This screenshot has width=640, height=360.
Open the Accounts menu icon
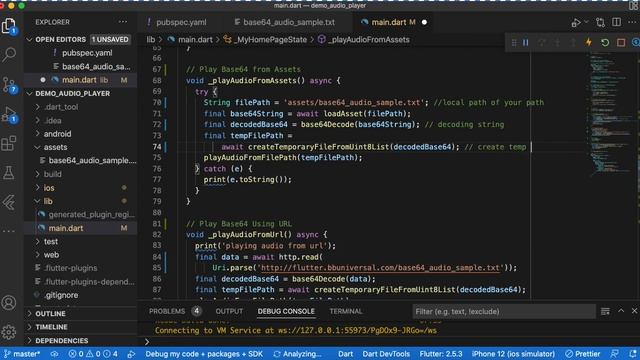coord(9,302)
